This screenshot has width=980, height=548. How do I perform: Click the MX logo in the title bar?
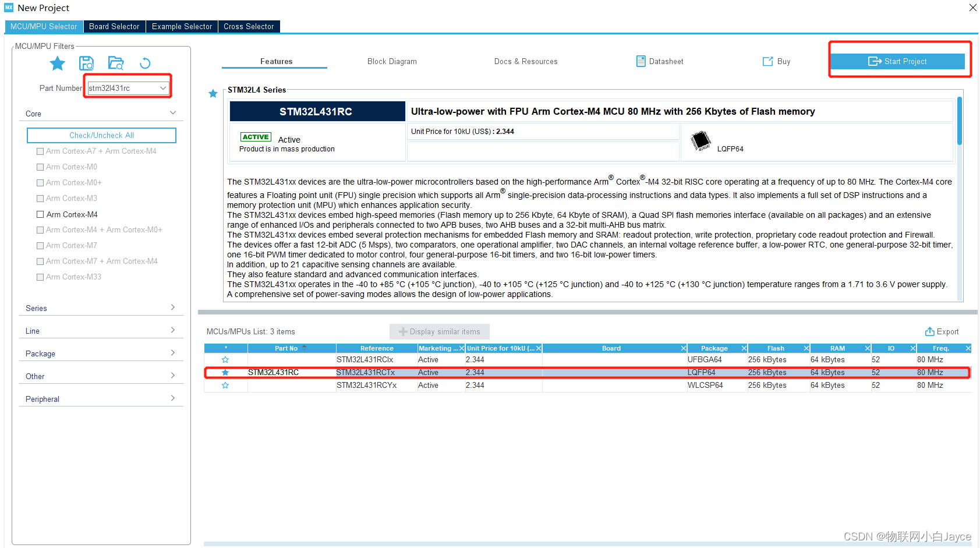click(9, 8)
